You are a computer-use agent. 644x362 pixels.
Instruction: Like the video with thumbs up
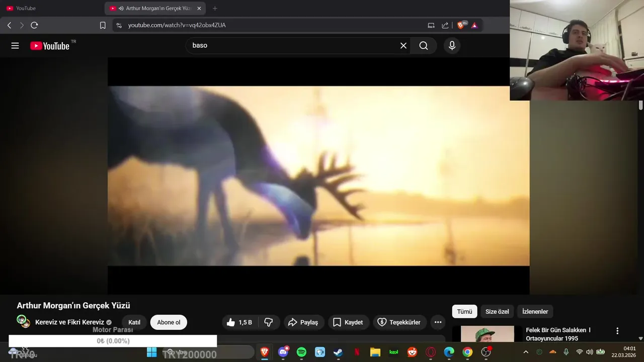pos(239,322)
